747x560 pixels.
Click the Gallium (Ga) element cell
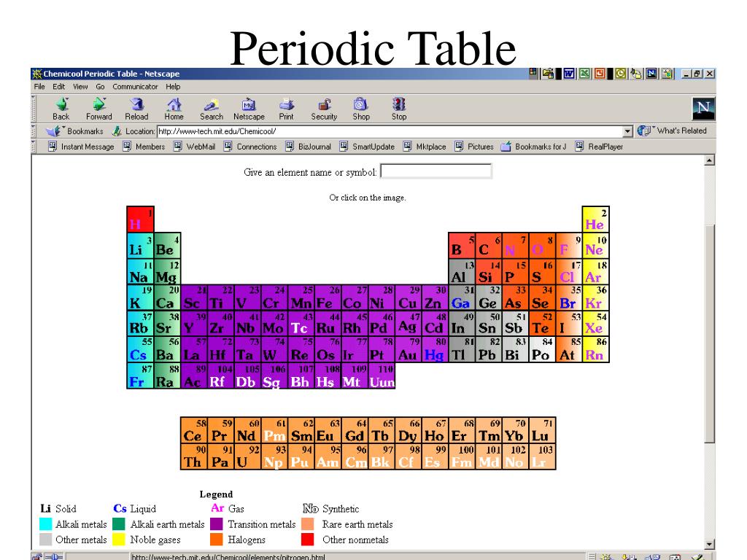pos(461,298)
